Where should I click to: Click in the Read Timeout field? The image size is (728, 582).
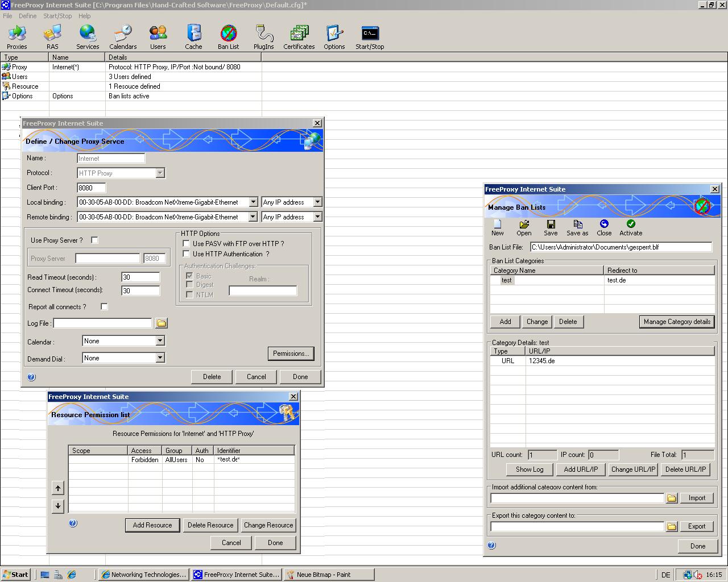click(x=140, y=277)
